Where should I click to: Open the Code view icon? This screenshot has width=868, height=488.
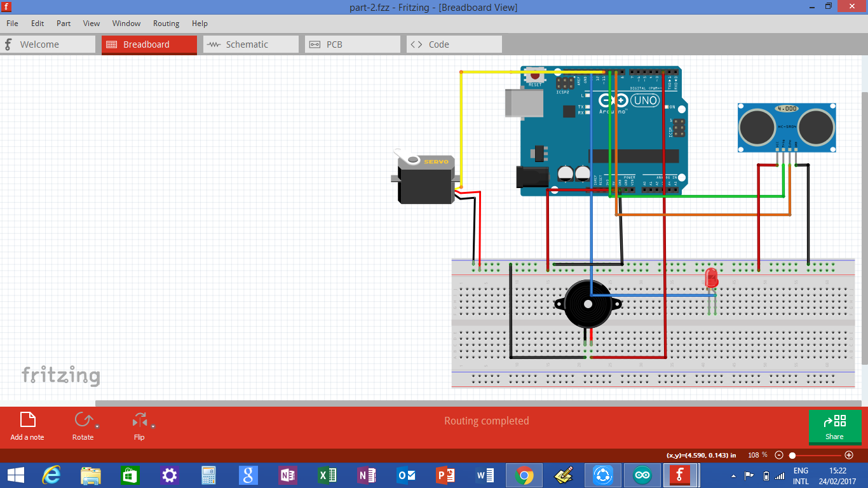click(418, 44)
